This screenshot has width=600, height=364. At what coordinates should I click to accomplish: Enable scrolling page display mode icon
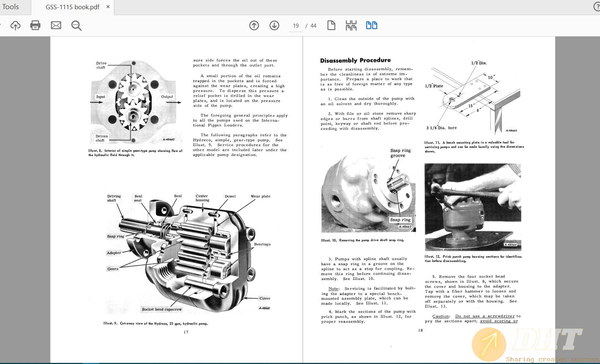pos(351,25)
